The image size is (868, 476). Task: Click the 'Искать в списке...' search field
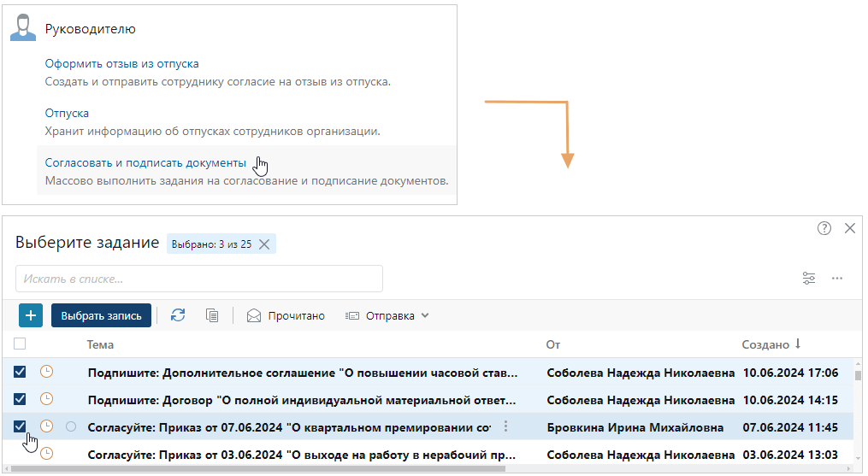coord(198,279)
